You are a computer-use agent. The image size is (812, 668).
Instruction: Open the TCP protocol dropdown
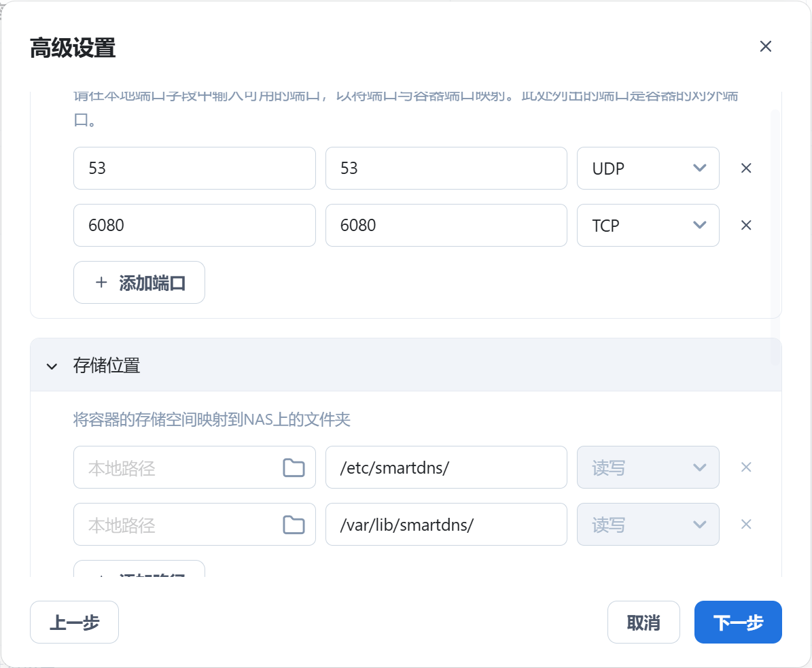648,226
